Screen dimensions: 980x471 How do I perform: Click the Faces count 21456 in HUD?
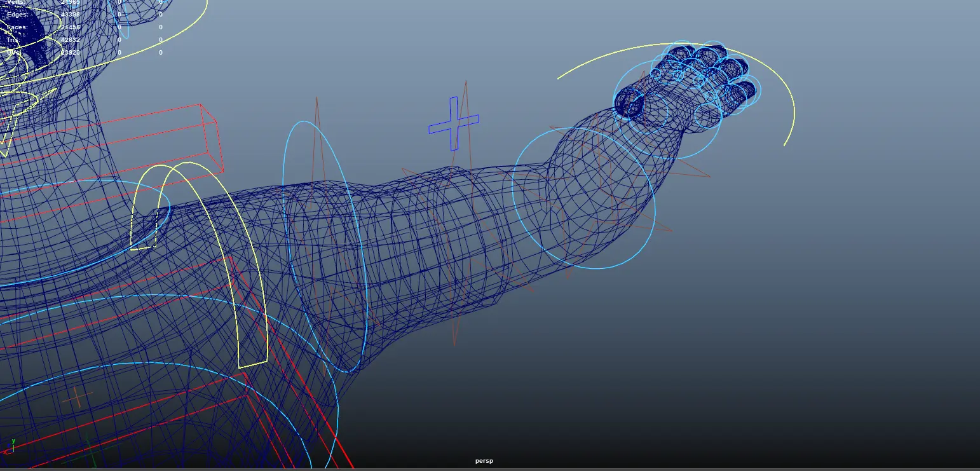[x=71, y=27]
